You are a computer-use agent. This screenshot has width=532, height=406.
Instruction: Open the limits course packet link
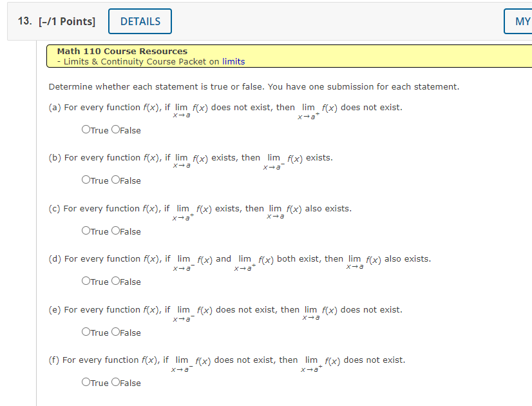click(x=233, y=61)
